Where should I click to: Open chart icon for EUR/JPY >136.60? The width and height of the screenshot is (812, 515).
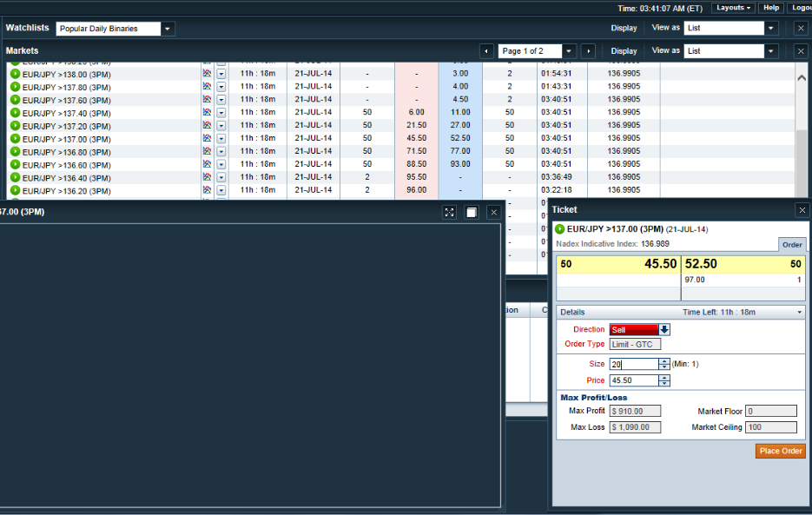tap(208, 164)
